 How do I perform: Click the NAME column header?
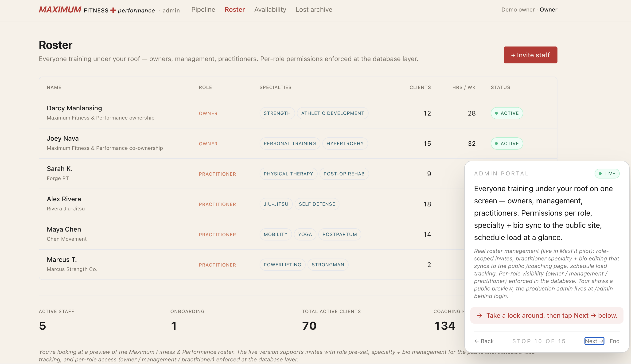click(54, 87)
